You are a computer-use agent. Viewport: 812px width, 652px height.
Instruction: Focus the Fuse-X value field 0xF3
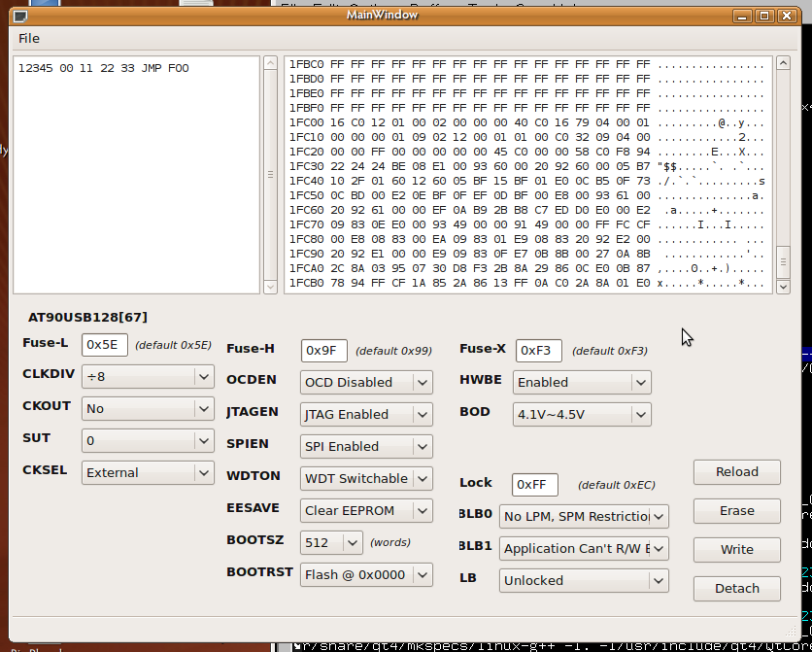click(538, 351)
